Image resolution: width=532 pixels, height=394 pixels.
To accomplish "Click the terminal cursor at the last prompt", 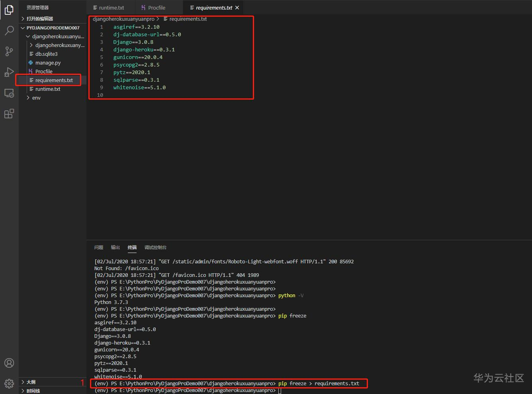I will [280, 390].
